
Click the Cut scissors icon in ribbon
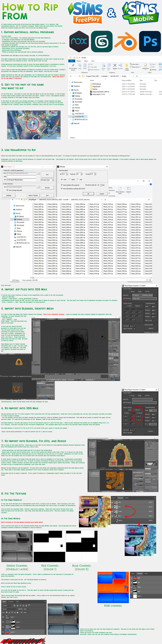coord(89,64)
